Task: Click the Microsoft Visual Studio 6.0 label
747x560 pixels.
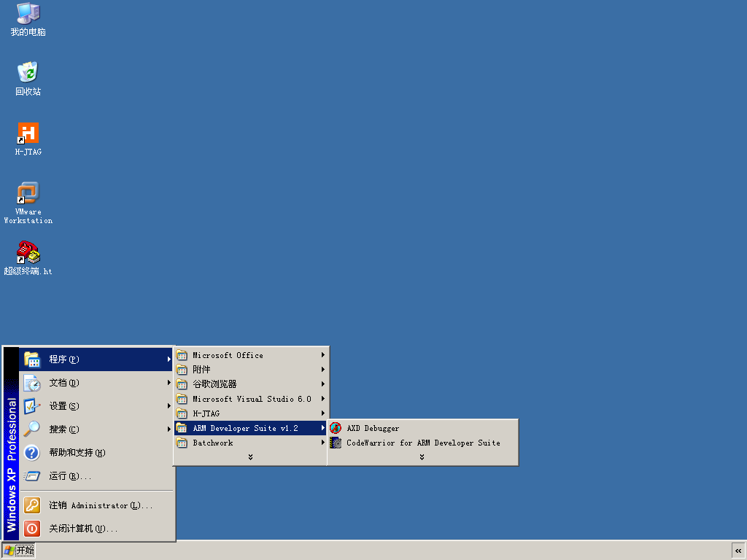Action: [252, 399]
